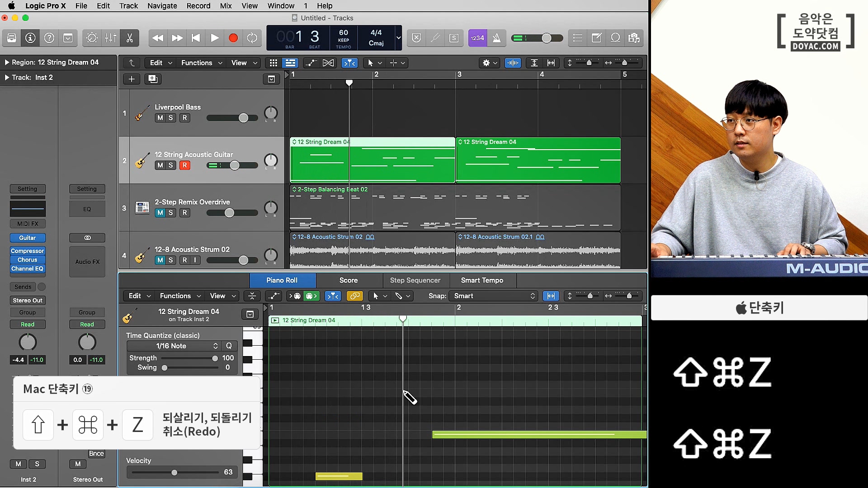Click the Q quantize button
The width and height of the screenshot is (868, 488).
[x=229, y=346]
